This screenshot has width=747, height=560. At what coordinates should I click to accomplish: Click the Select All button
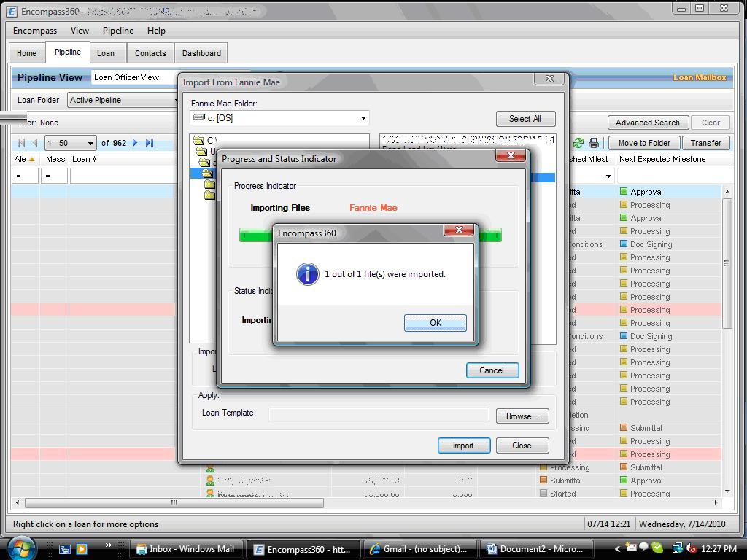(525, 119)
